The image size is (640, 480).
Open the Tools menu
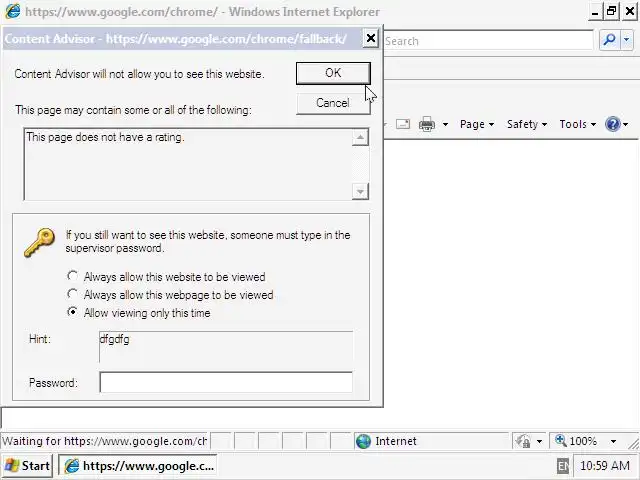click(x=578, y=124)
